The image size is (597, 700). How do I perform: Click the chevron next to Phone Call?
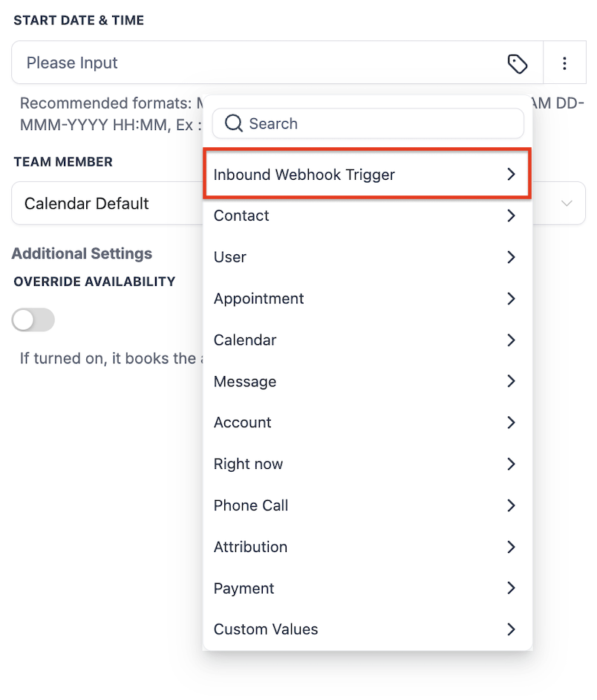coord(512,505)
